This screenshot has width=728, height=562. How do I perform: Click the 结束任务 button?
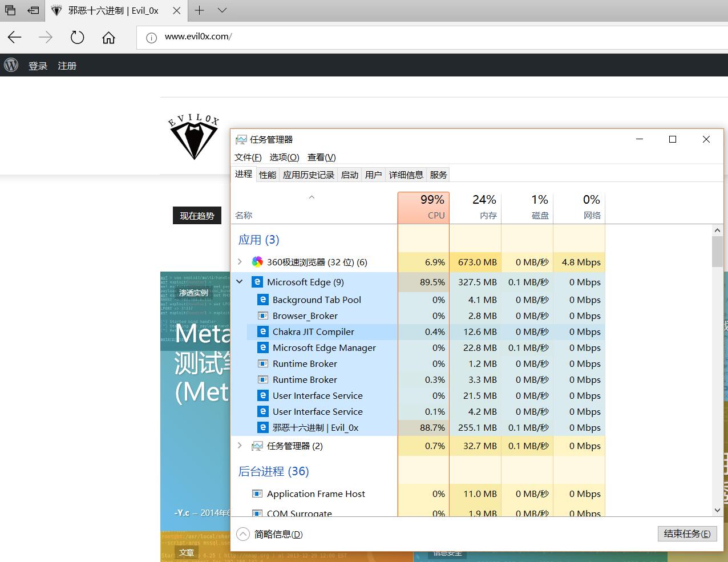point(687,534)
